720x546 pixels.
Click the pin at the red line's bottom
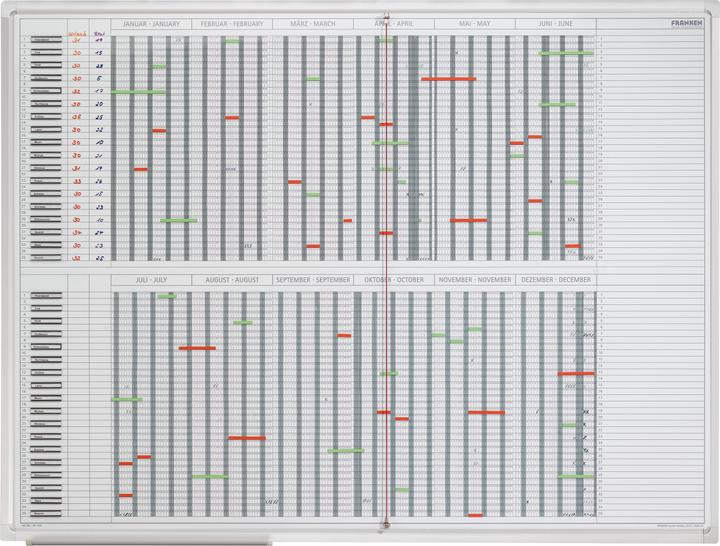tap(386, 524)
